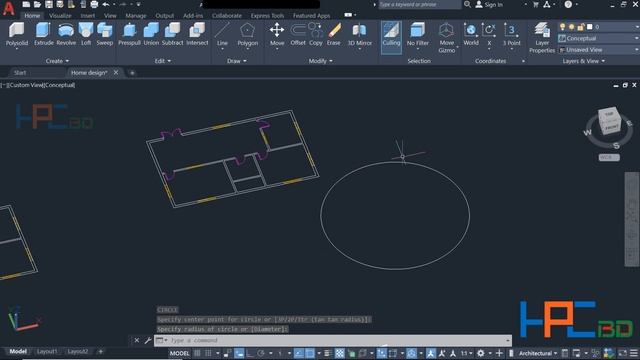Open the Express Tools ribbon tab
This screenshot has width=640, height=360.
coord(267,16)
